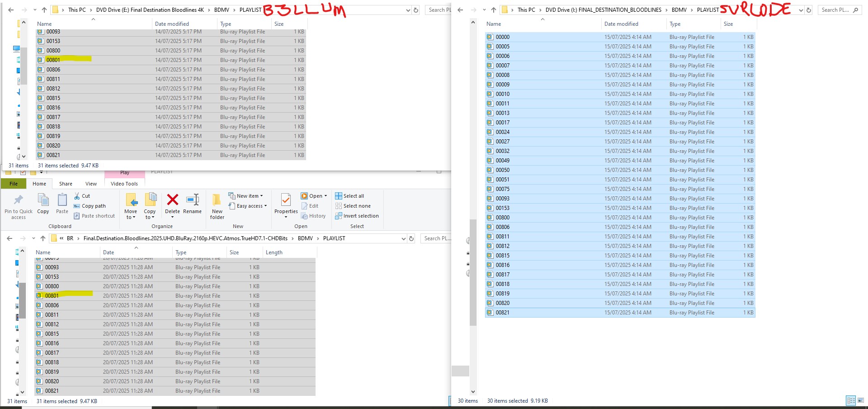
Task: Open recent locations dropdown in right window
Action: (484, 10)
